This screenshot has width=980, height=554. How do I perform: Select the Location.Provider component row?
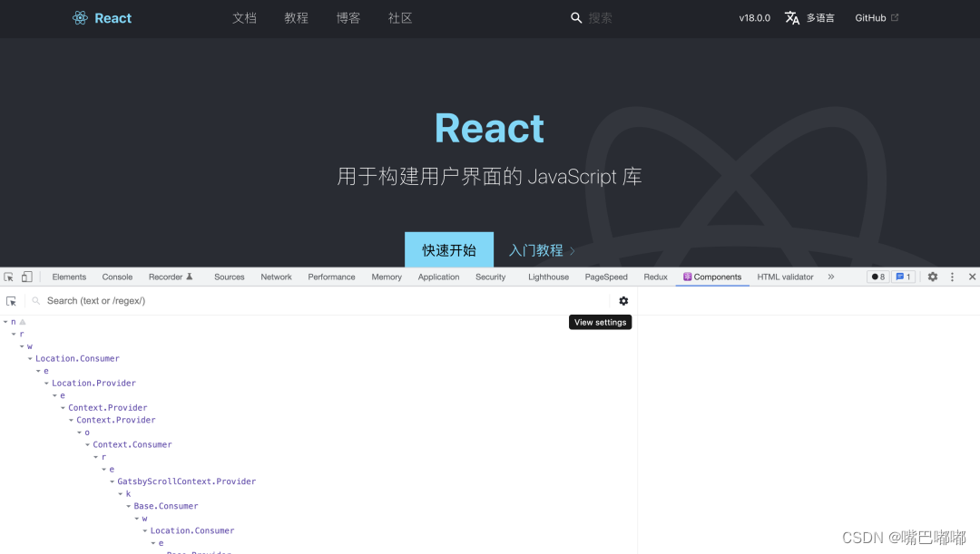tap(93, 383)
